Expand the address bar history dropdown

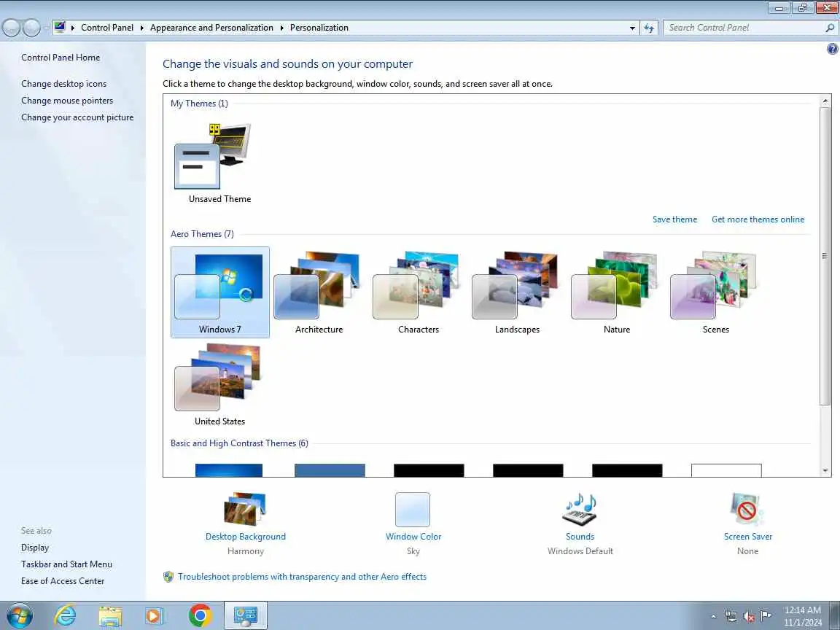point(632,28)
